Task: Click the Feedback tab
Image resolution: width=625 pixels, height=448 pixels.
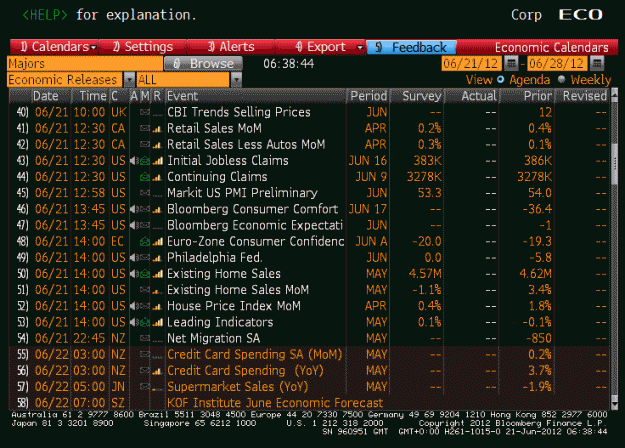Action: pyautogui.click(x=411, y=47)
